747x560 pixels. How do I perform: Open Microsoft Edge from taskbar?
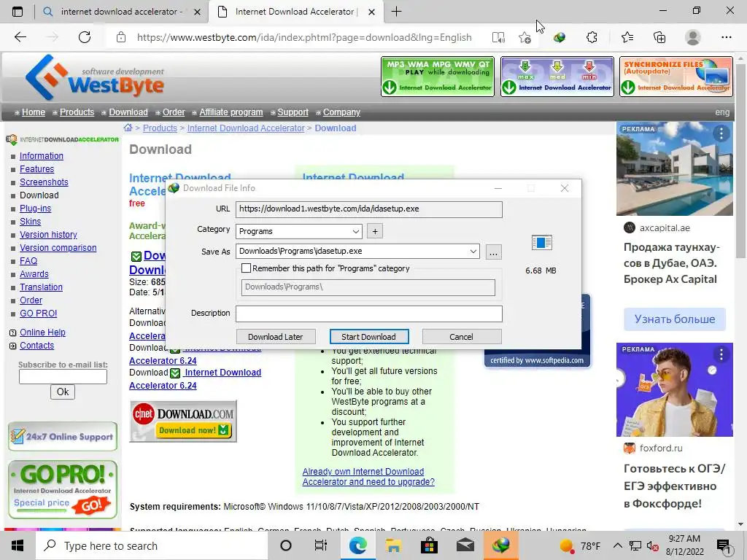[x=357, y=545]
